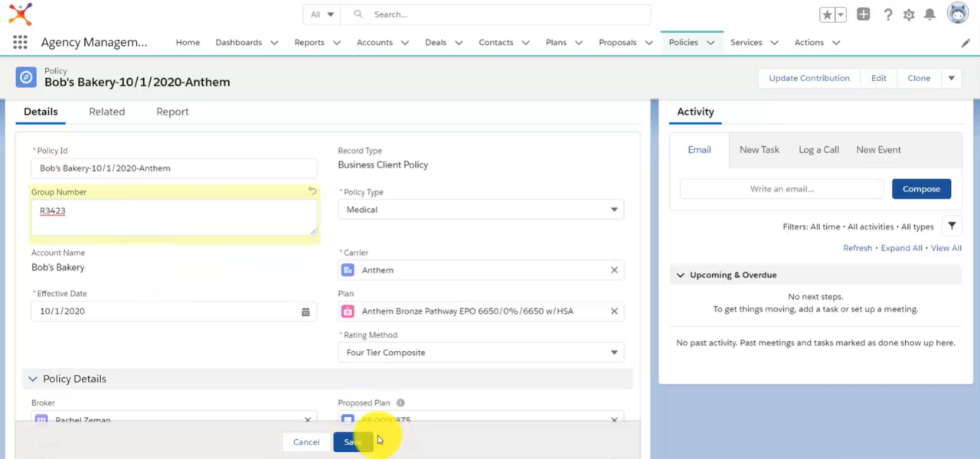Open your user profile avatar
Image resolution: width=980 pixels, height=459 pixels.
[x=958, y=12]
